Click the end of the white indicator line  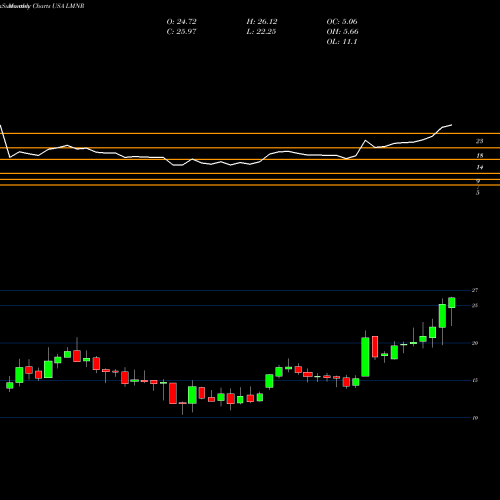pos(452,125)
